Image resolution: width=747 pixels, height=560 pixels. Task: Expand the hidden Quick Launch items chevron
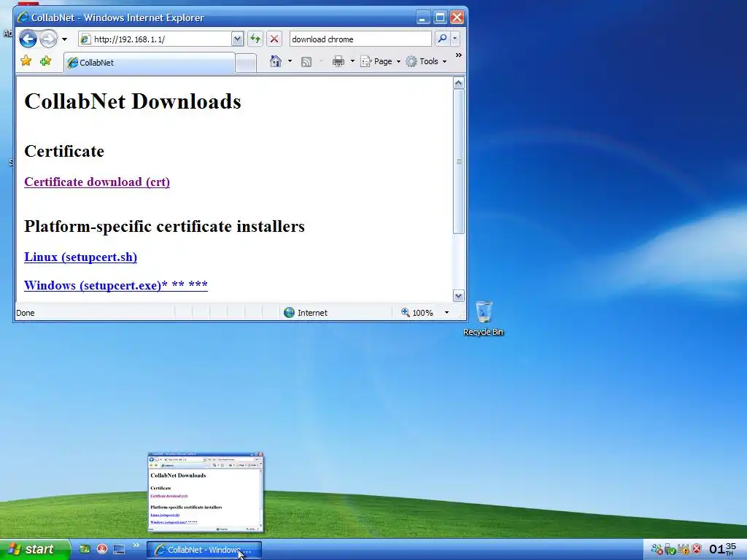click(136, 545)
